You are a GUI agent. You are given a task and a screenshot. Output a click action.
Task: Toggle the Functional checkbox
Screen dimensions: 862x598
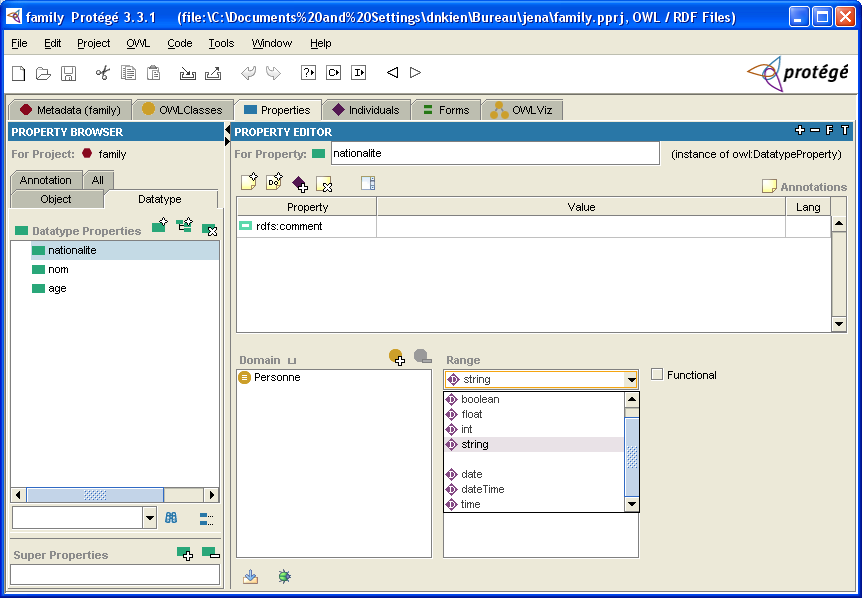coord(657,375)
